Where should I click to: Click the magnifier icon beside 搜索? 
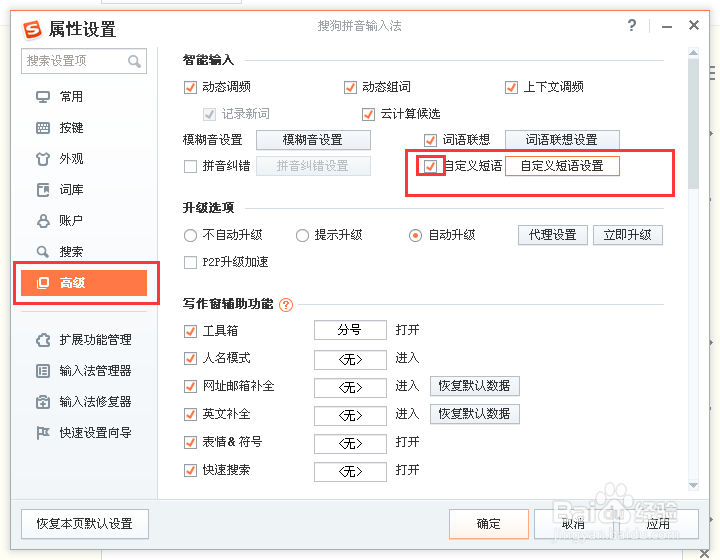[43, 252]
